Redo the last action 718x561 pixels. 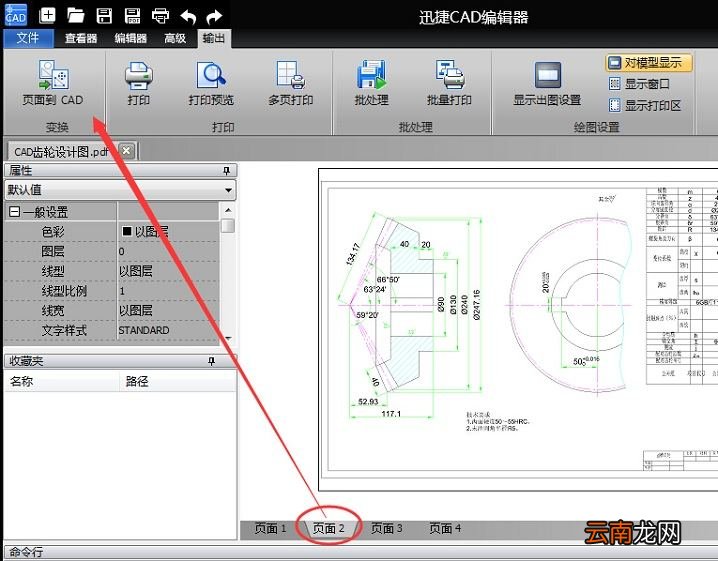pos(214,17)
